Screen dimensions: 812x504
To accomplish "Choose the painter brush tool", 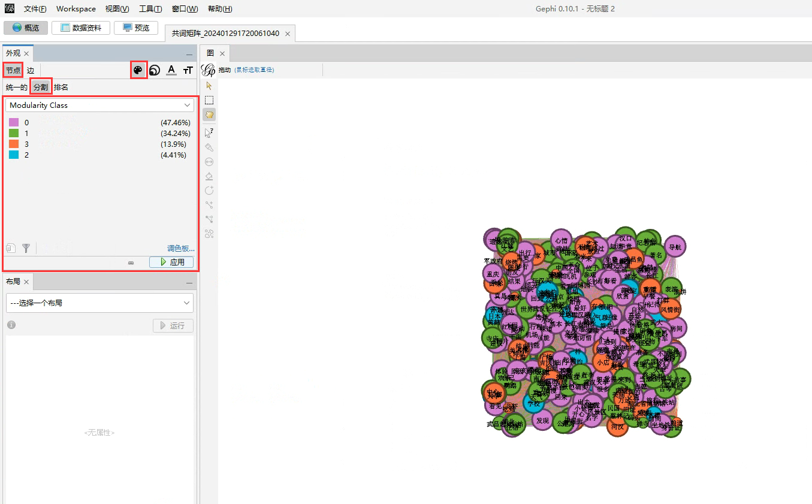I will pyautogui.click(x=209, y=147).
